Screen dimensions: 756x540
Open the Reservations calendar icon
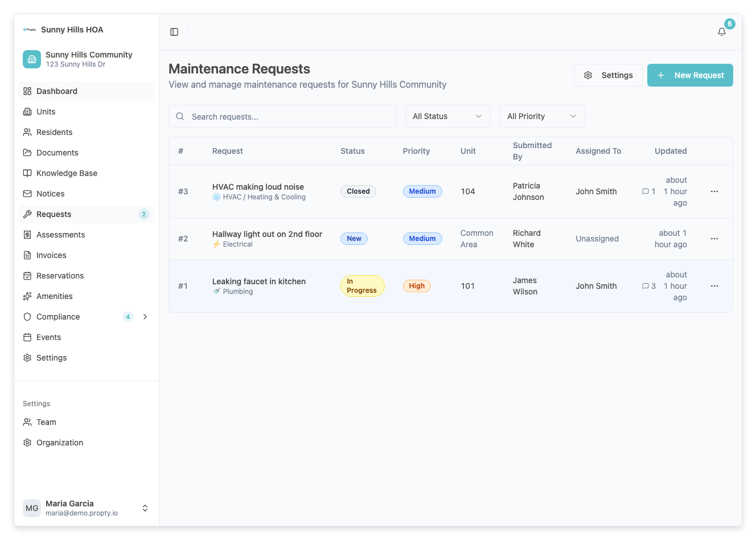click(27, 276)
